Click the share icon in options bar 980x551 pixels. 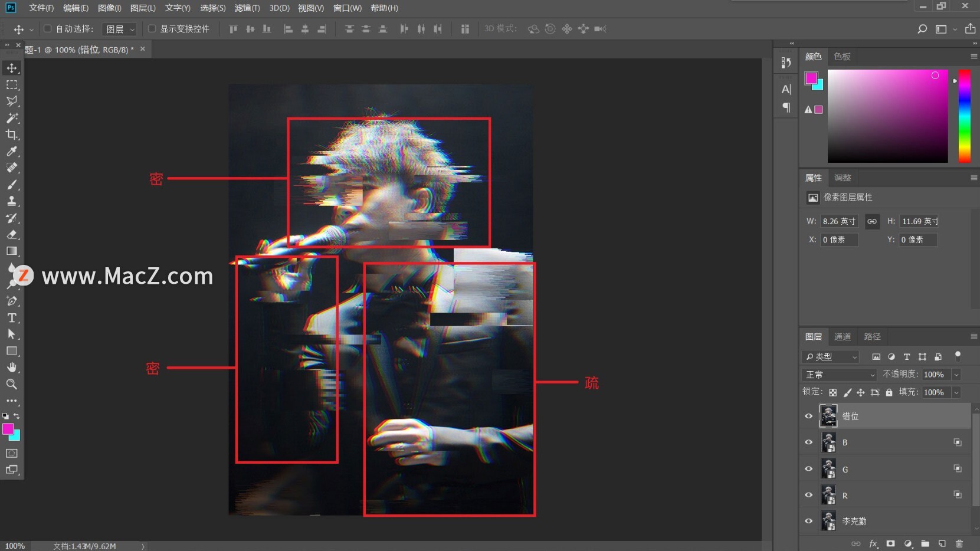click(x=970, y=28)
